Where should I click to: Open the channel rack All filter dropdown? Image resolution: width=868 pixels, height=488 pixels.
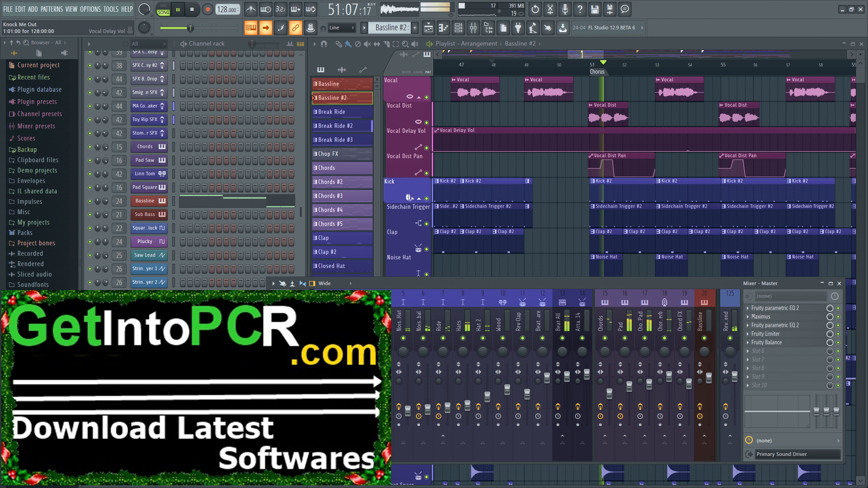(x=148, y=44)
